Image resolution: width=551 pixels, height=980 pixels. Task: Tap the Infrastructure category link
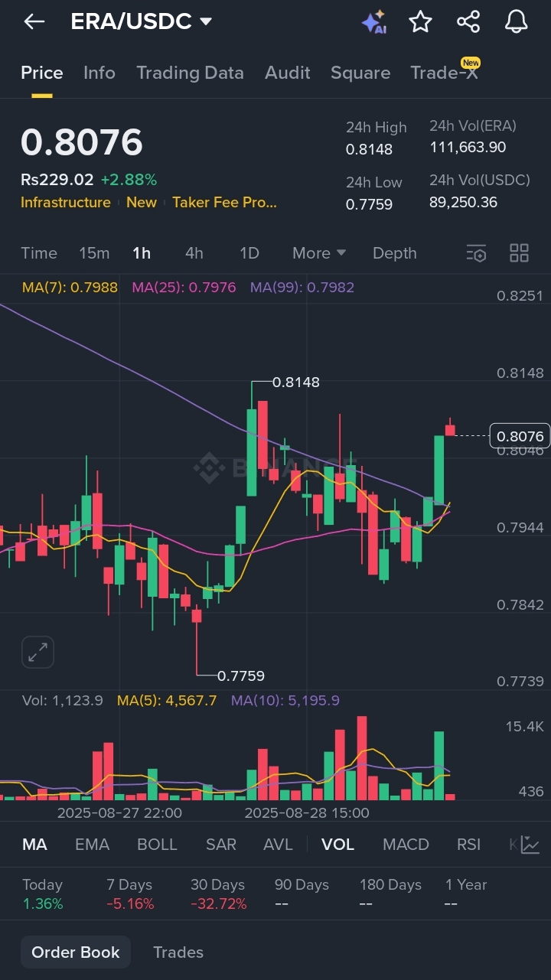click(66, 203)
